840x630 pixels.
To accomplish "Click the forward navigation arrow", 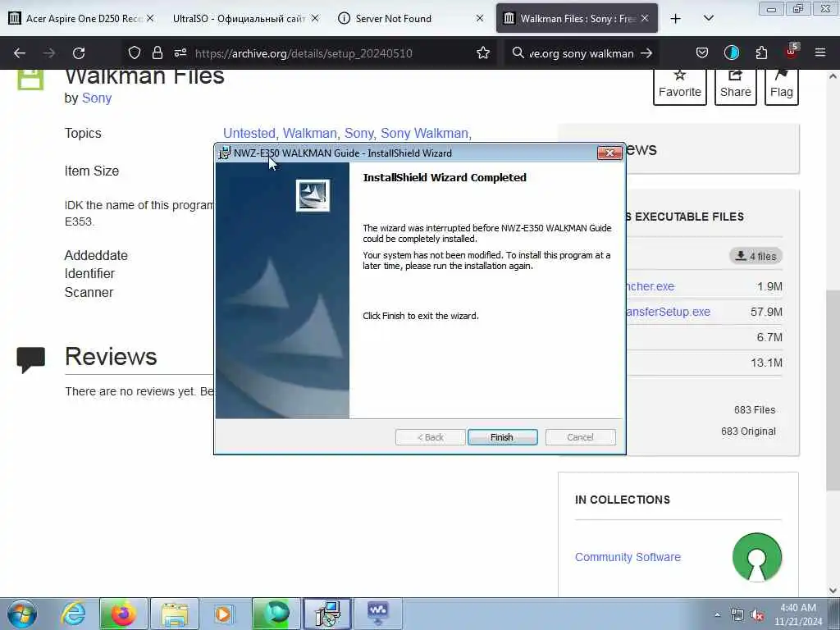I will [x=48, y=53].
